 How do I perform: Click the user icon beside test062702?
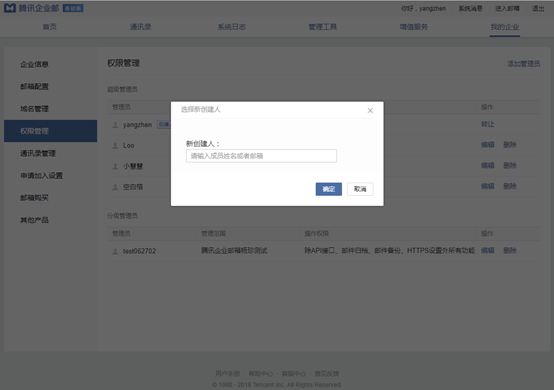pyautogui.click(x=115, y=251)
